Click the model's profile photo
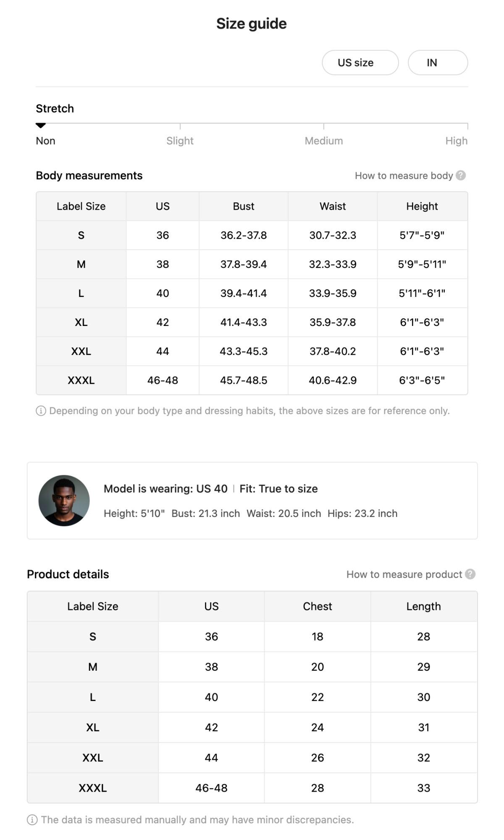Screen dimensions: 504x840 [x=64, y=501]
